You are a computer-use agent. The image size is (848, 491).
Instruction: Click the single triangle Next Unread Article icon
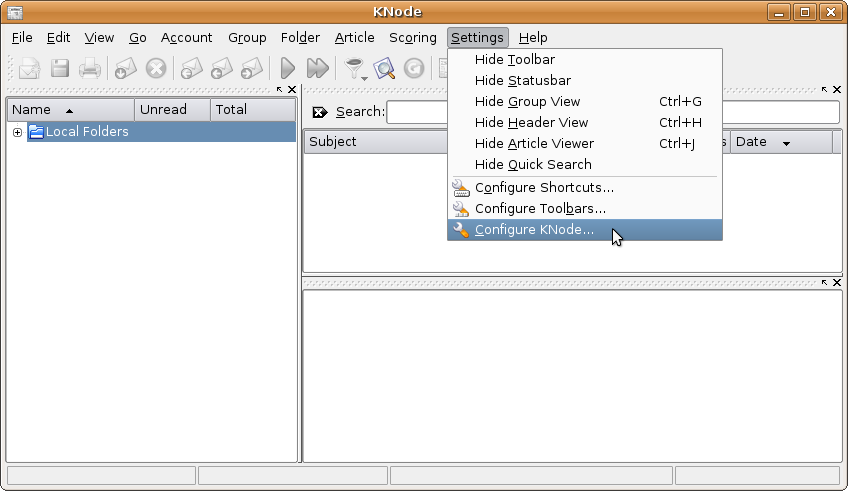(x=288, y=69)
